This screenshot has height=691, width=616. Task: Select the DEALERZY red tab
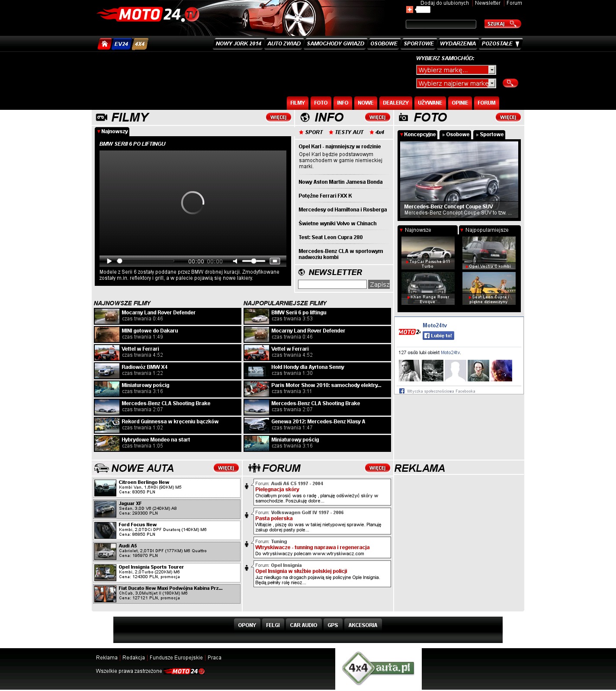point(395,103)
